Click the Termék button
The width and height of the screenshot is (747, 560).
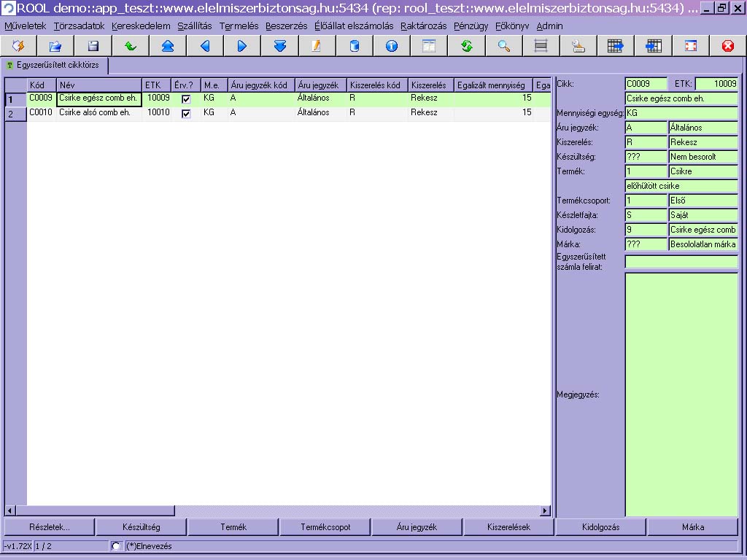(233, 527)
